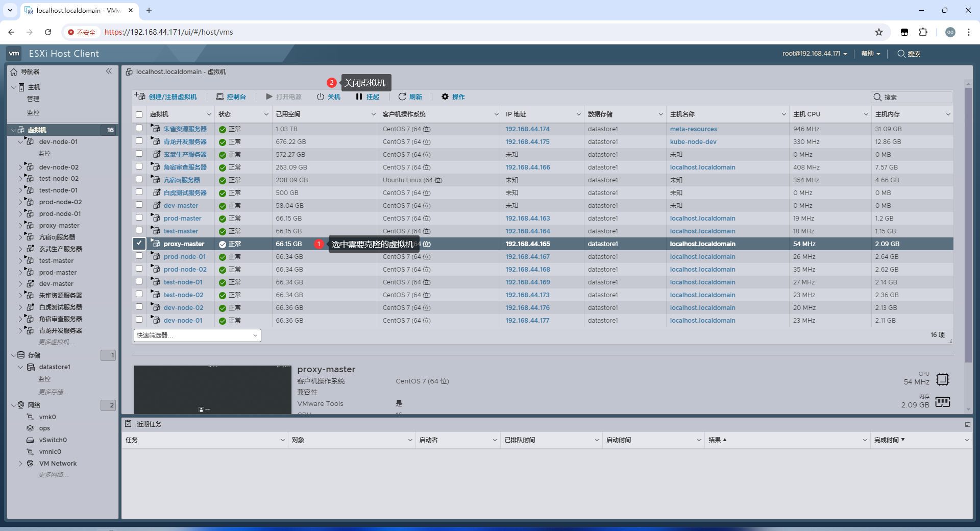Open the VM console from toolbar

pos(231,96)
